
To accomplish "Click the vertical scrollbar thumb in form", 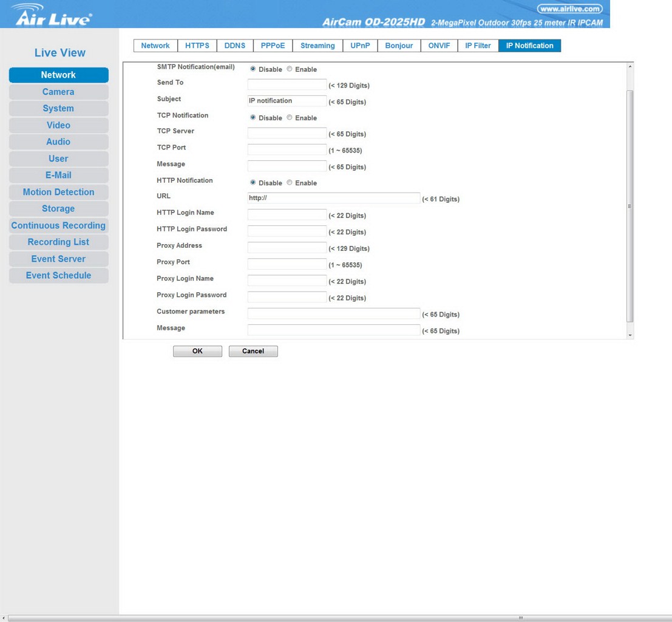I will pyautogui.click(x=630, y=207).
